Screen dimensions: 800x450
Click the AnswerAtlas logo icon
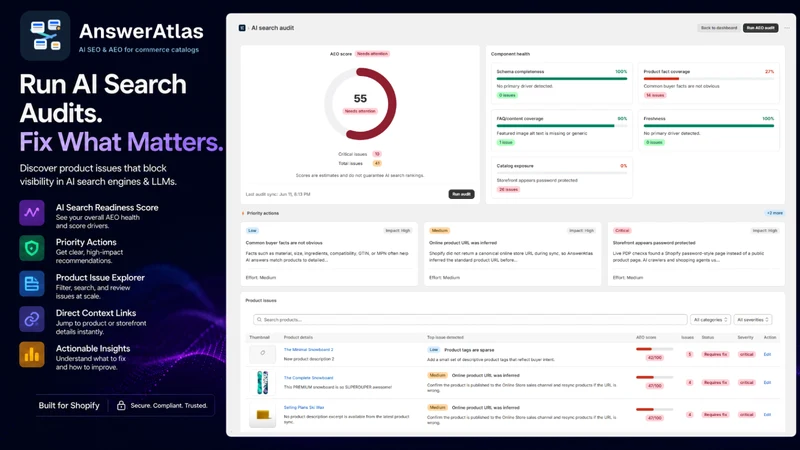point(45,36)
